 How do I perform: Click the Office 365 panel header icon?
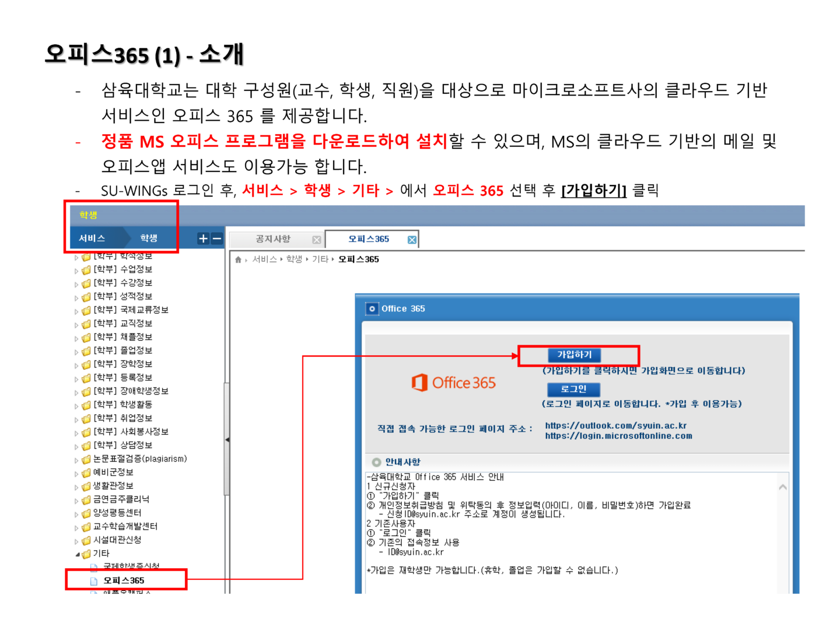(x=372, y=309)
